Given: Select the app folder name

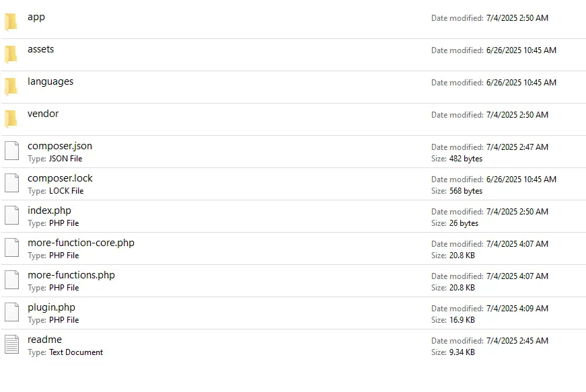Looking at the screenshot, I should tap(36, 17).
